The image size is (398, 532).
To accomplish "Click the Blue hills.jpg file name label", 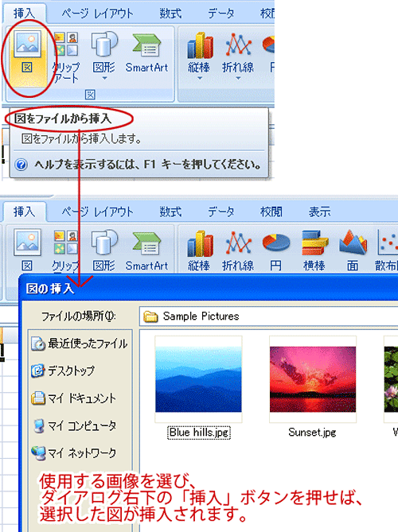I will click(x=199, y=433).
